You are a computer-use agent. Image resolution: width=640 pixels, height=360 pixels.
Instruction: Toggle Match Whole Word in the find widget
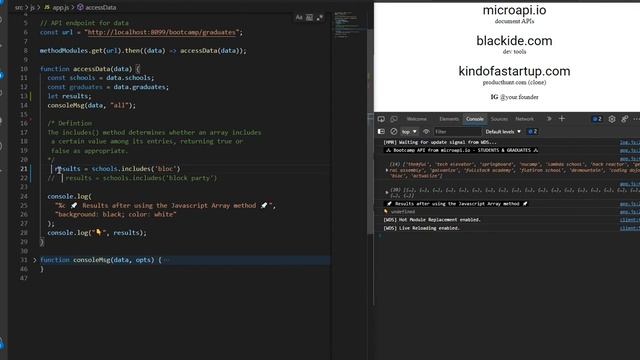(309, 18)
